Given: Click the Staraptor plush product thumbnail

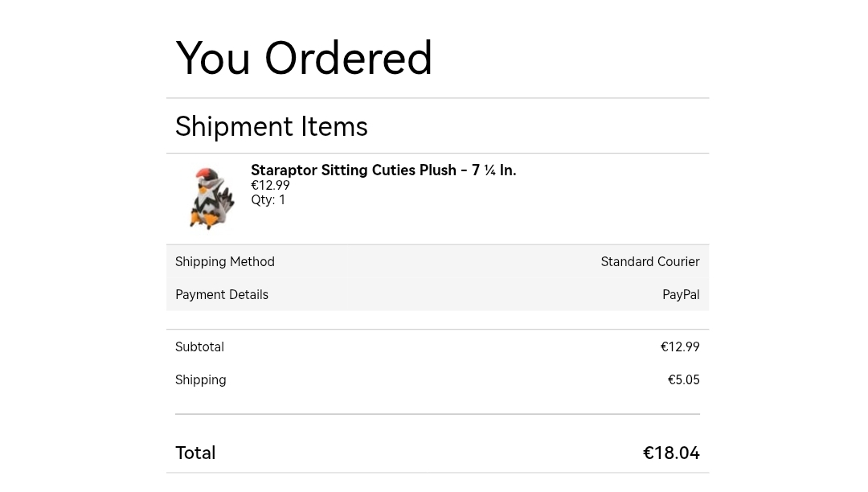Looking at the screenshot, I should 211,199.
